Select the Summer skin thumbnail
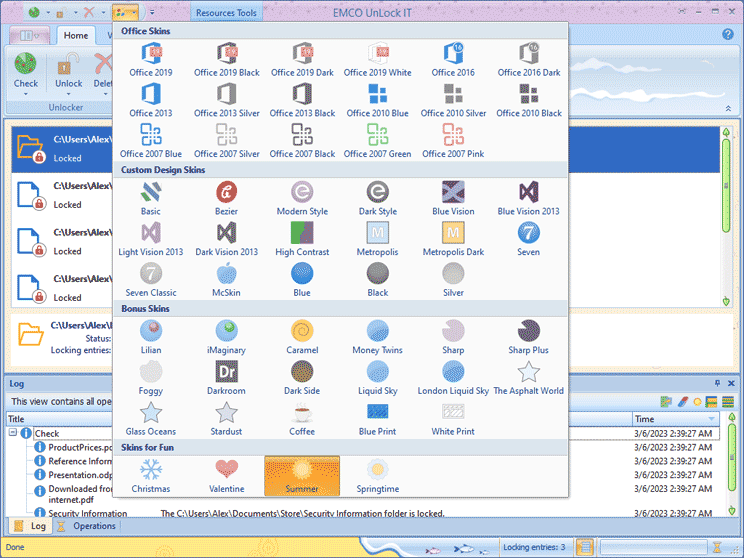The width and height of the screenshot is (744, 558). click(x=302, y=475)
